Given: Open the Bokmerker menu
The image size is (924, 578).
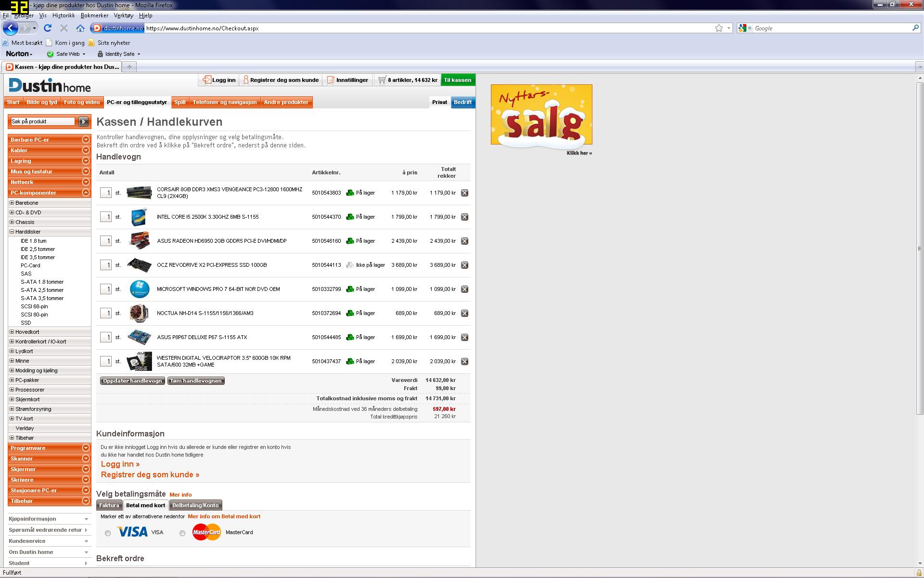Looking at the screenshot, I should tap(94, 15).
